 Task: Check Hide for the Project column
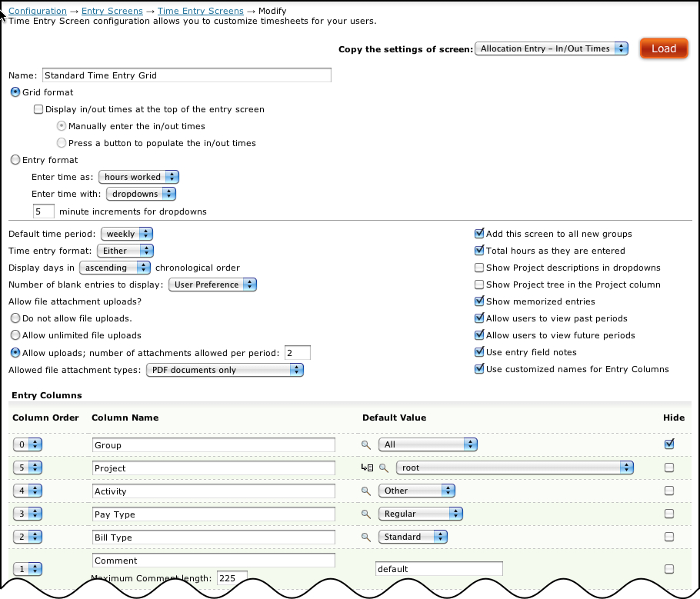point(668,468)
